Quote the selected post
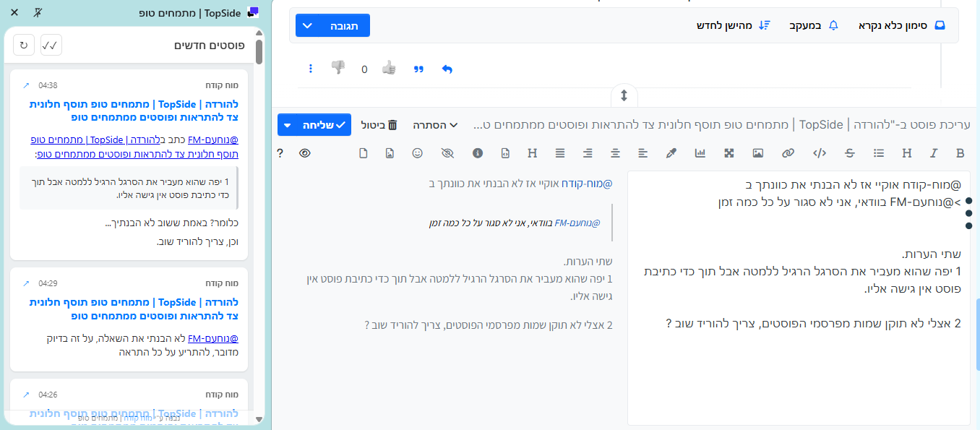The width and height of the screenshot is (980, 430). (x=418, y=68)
